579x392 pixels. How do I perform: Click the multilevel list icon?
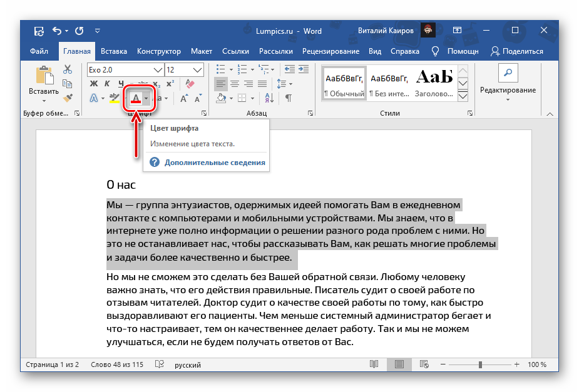point(264,69)
